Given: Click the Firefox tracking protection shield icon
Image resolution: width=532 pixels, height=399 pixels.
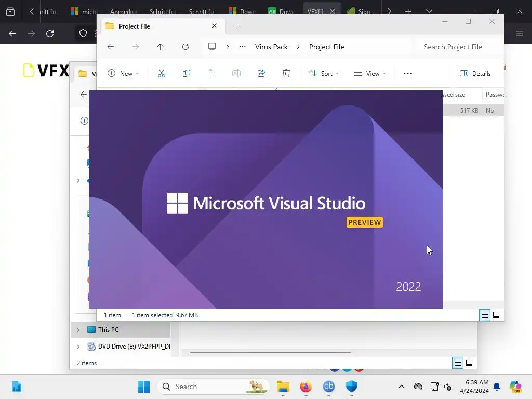Looking at the screenshot, I should click(83, 33).
